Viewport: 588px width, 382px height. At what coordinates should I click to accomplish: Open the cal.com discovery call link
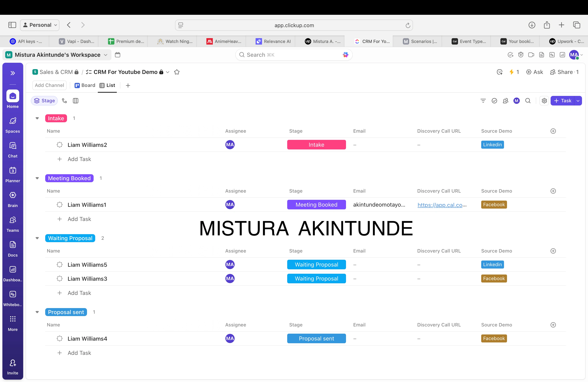(x=440, y=205)
